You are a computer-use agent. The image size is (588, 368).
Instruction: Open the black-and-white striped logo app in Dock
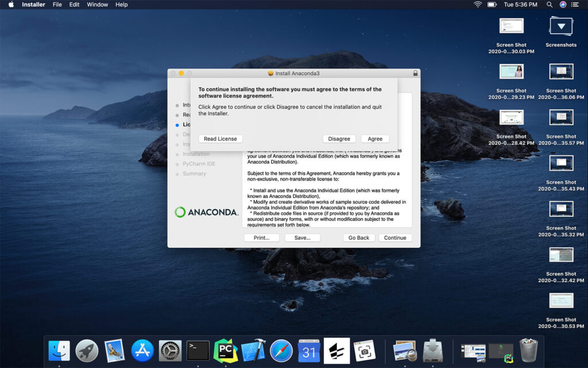336,351
